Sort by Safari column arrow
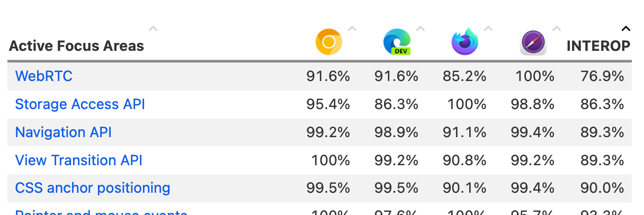This screenshot has height=215, width=644. coord(557,29)
